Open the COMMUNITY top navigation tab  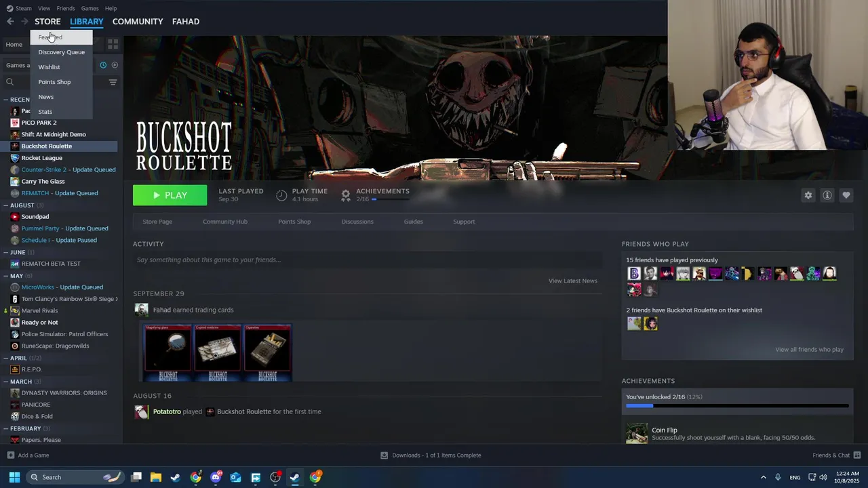[138, 22]
